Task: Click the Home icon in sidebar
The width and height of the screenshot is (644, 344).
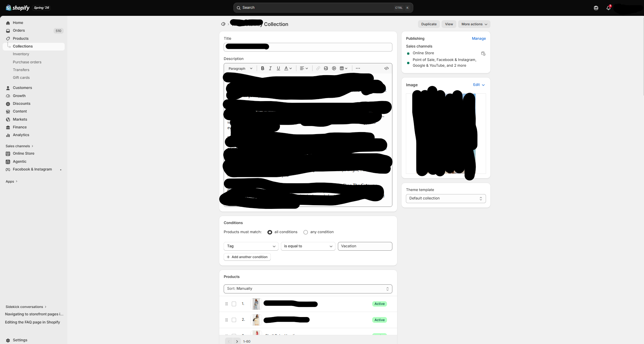Action: point(8,23)
